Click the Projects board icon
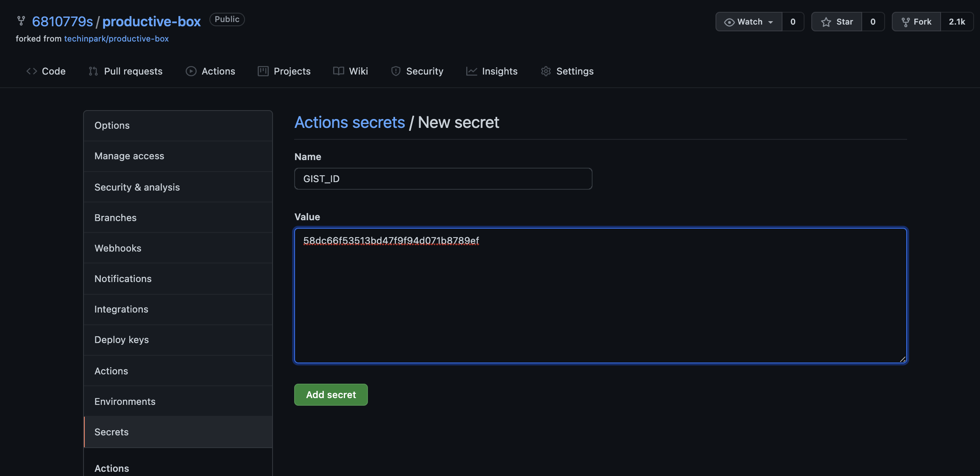The width and height of the screenshot is (980, 476). click(263, 71)
